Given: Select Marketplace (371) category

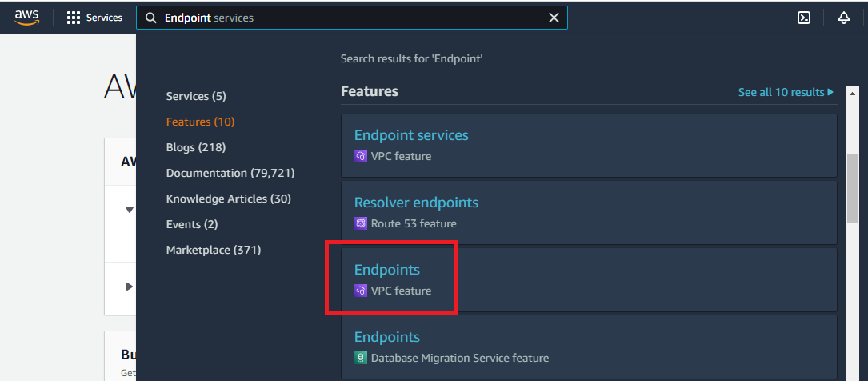Looking at the screenshot, I should click(x=213, y=250).
